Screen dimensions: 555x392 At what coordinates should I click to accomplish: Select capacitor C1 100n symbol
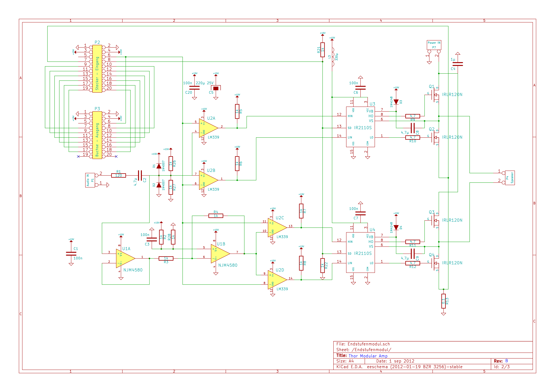(x=71, y=254)
